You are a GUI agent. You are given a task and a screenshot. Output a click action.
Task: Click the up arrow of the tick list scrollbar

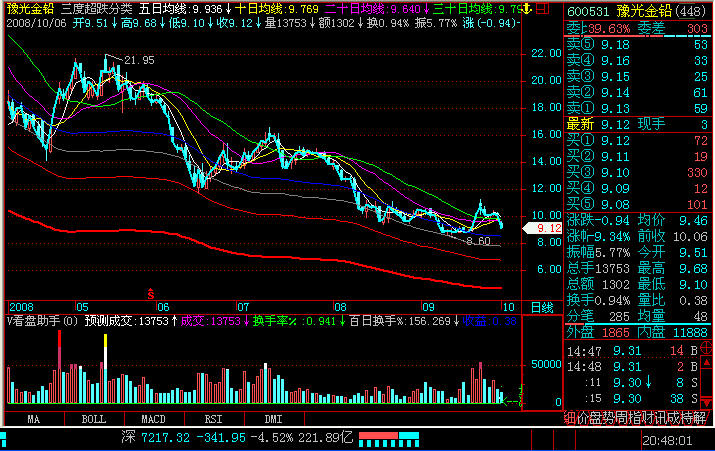706,362
